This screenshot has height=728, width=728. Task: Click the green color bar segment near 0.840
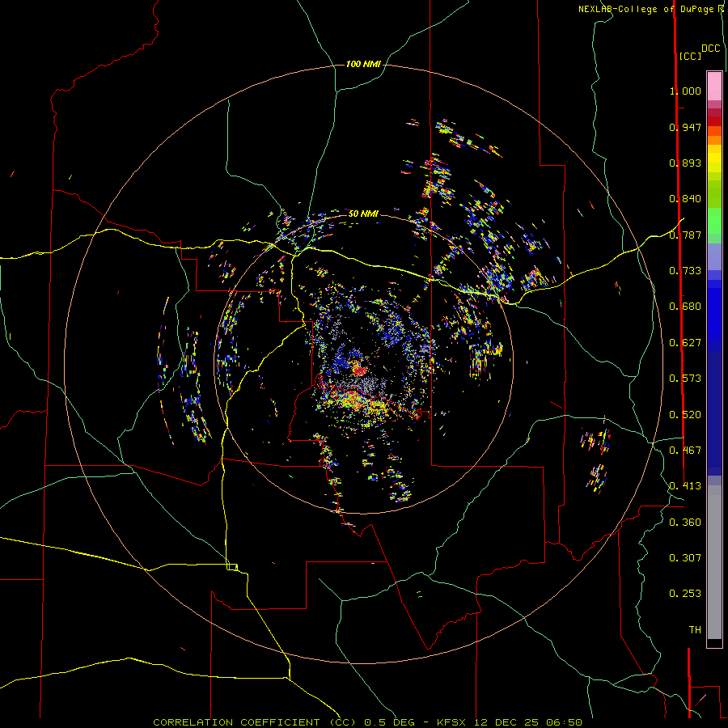(714, 194)
